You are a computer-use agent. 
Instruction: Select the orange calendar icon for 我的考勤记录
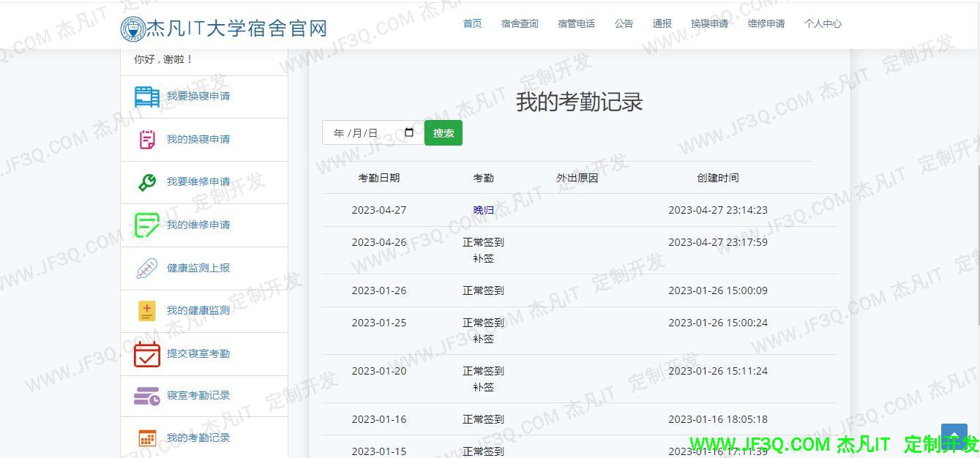click(146, 438)
